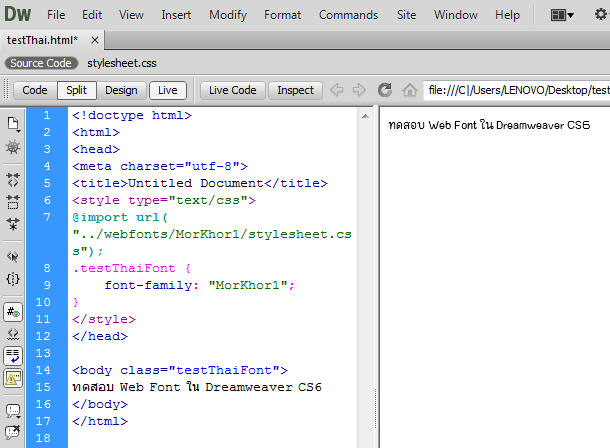Switch to Split view

(x=77, y=90)
